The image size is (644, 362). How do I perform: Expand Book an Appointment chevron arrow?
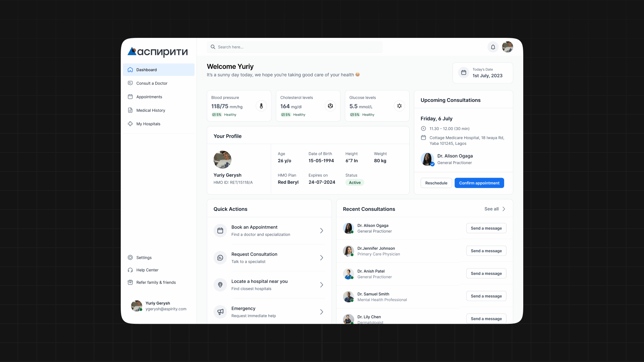click(x=321, y=231)
